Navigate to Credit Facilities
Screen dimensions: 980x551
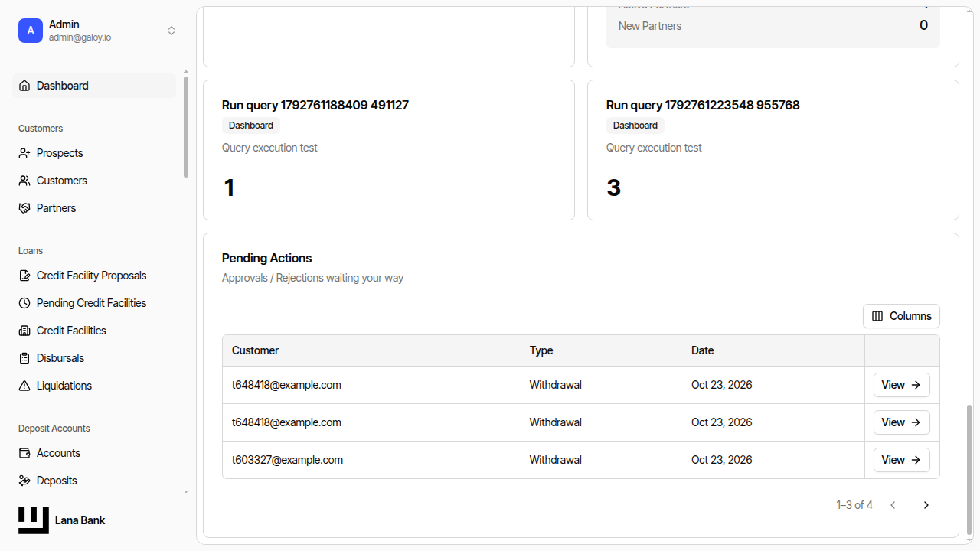[94, 331]
